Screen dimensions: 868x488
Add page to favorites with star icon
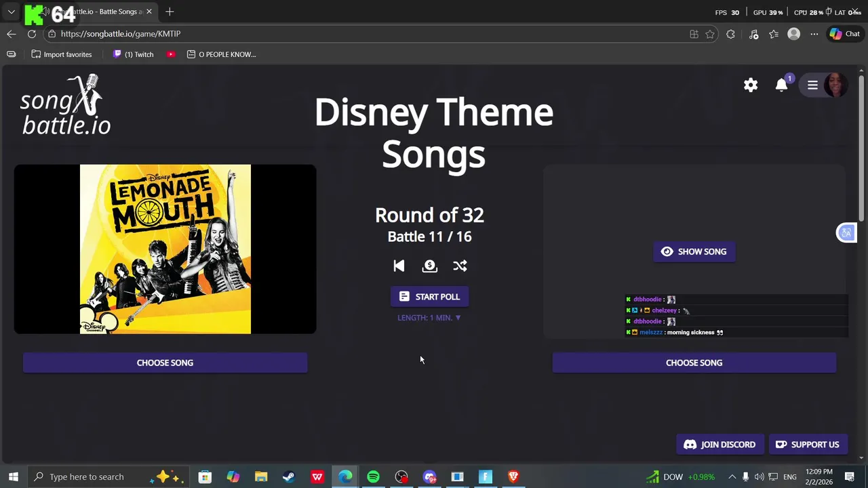[x=710, y=34]
